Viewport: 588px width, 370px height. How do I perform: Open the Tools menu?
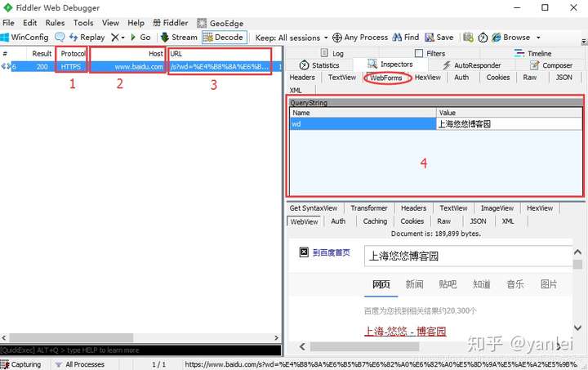(x=83, y=23)
